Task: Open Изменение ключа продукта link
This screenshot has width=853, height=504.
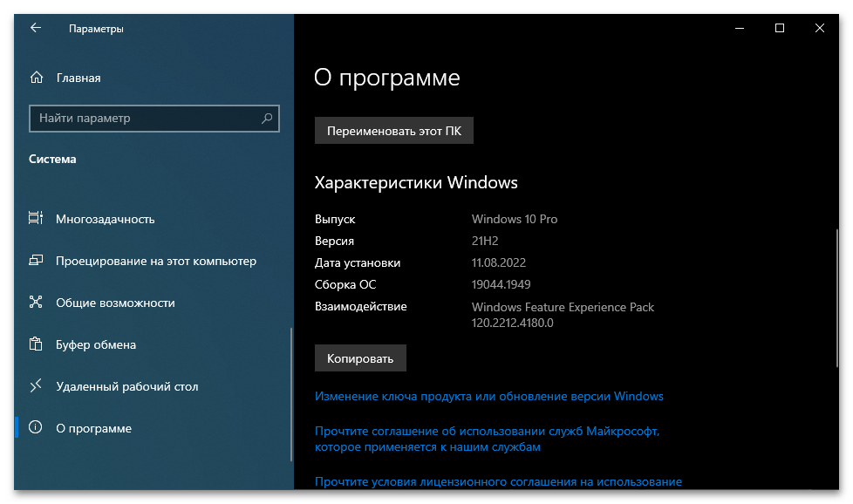Action: [x=489, y=397]
